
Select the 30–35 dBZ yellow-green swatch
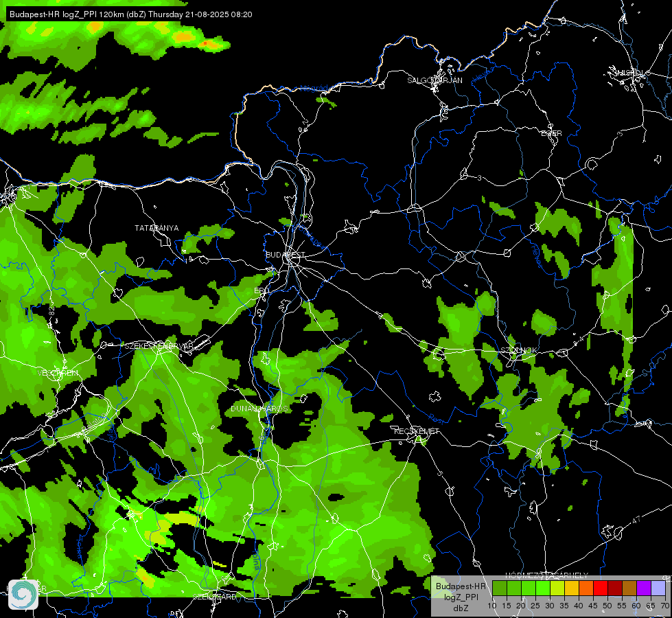coord(557,588)
